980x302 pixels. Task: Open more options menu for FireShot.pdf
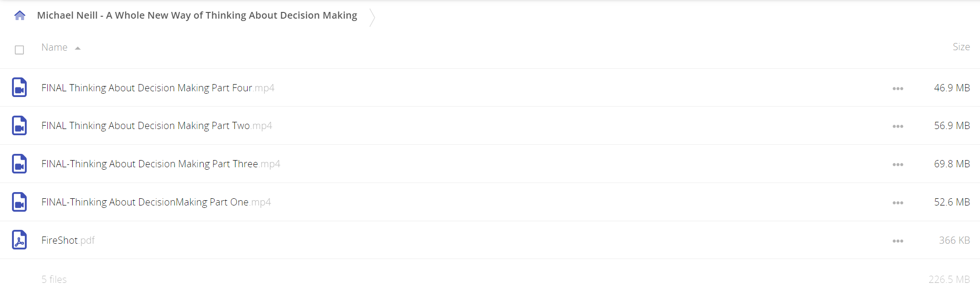click(x=898, y=241)
